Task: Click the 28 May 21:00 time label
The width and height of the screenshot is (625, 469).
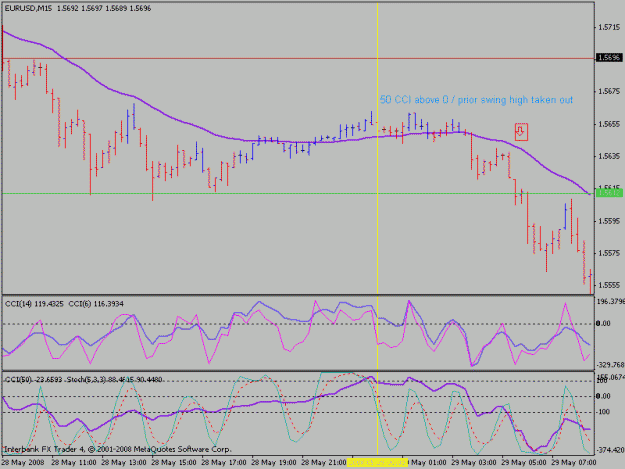Action: [324, 463]
